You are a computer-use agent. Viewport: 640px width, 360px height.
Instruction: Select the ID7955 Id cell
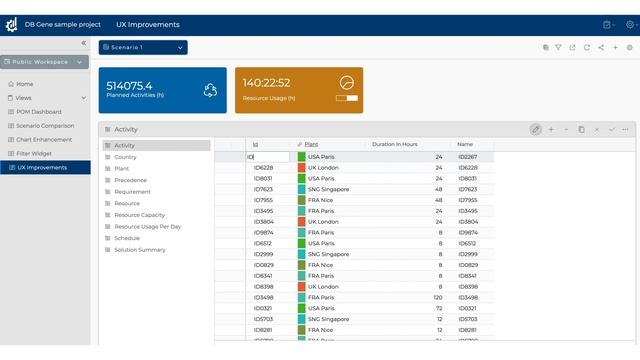pyautogui.click(x=263, y=200)
